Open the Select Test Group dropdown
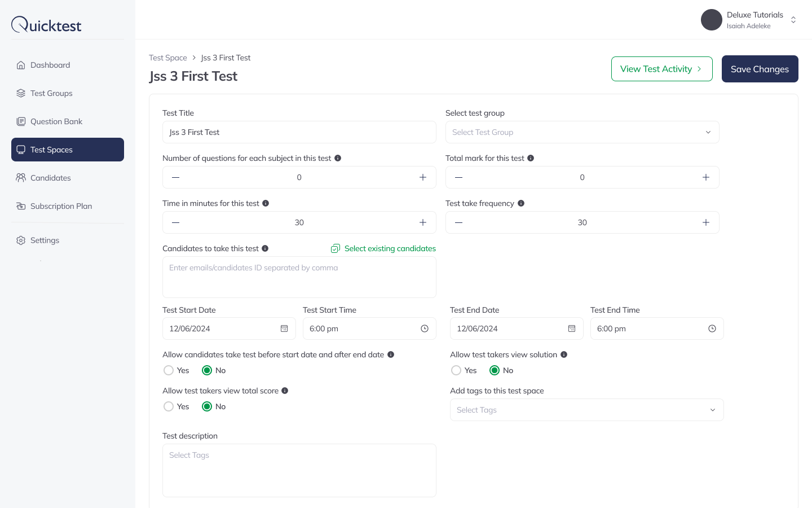The height and width of the screenshot is (508, 812). pyautogui.click(x=582, y=132)
